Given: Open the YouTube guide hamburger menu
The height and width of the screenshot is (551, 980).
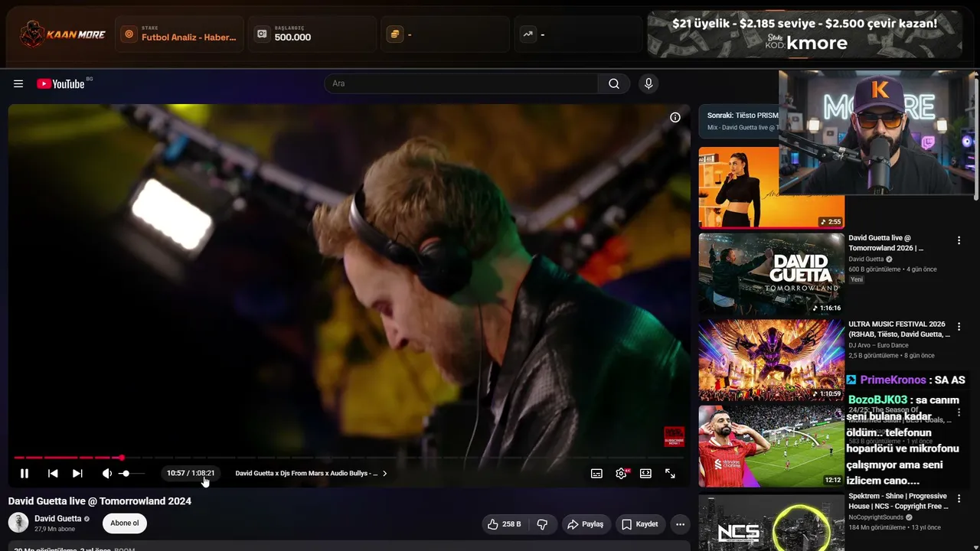Looking at the screenshot, I should 18,83.
